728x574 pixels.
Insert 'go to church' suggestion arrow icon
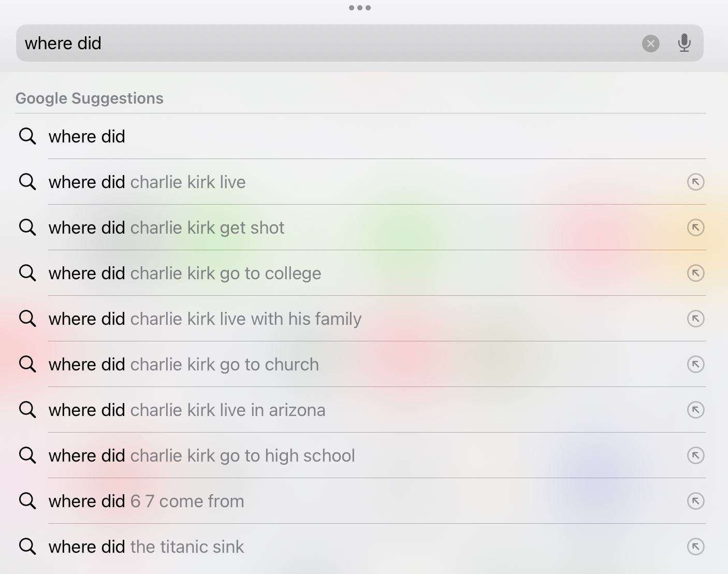tap(695, 364)
